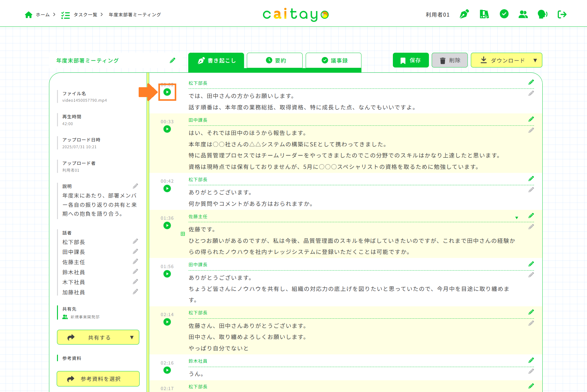Click the checkmark circle icon in header

[x=504, y=14]
